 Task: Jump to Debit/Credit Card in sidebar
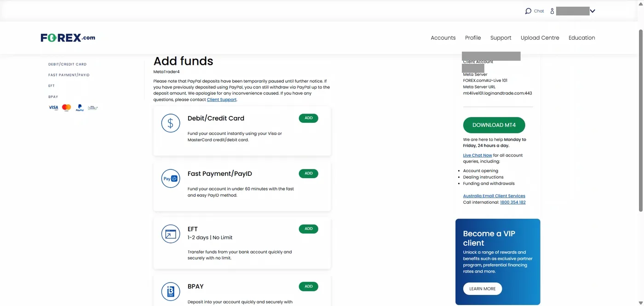(67, 64)
